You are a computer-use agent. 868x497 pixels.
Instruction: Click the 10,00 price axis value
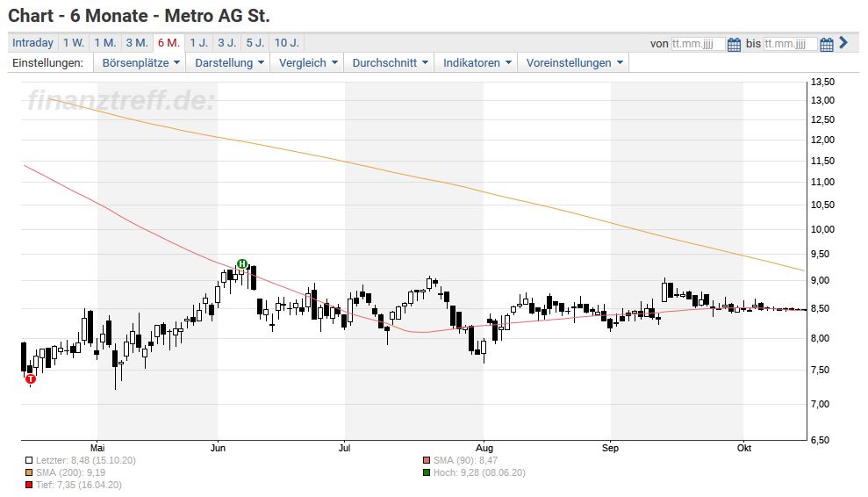(x=822, y=229)
